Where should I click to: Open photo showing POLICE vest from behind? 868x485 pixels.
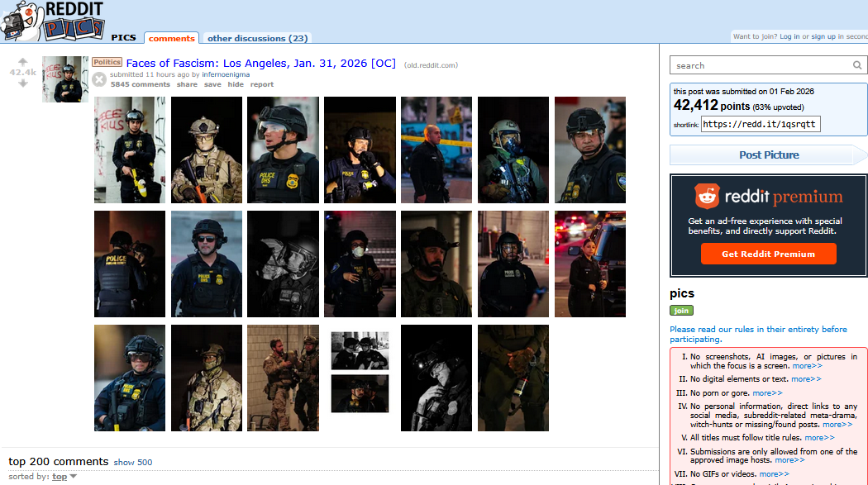coord(130,264)
